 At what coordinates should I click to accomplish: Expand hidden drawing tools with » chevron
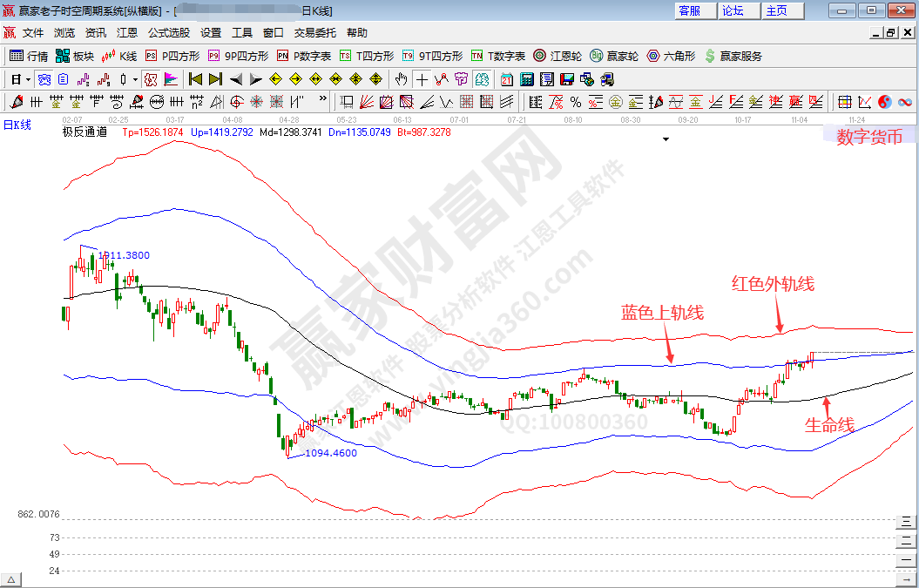(x=322, y=100)
